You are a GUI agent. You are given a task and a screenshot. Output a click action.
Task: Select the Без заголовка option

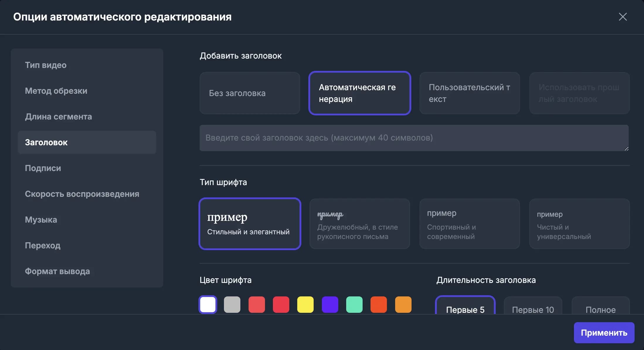click(x=250, y=93)
